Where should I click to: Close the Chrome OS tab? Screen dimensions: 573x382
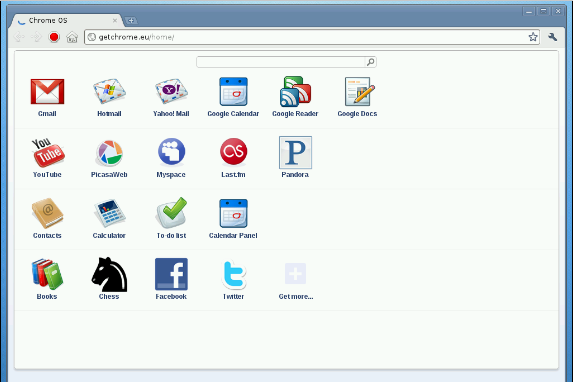coord(115,20)
